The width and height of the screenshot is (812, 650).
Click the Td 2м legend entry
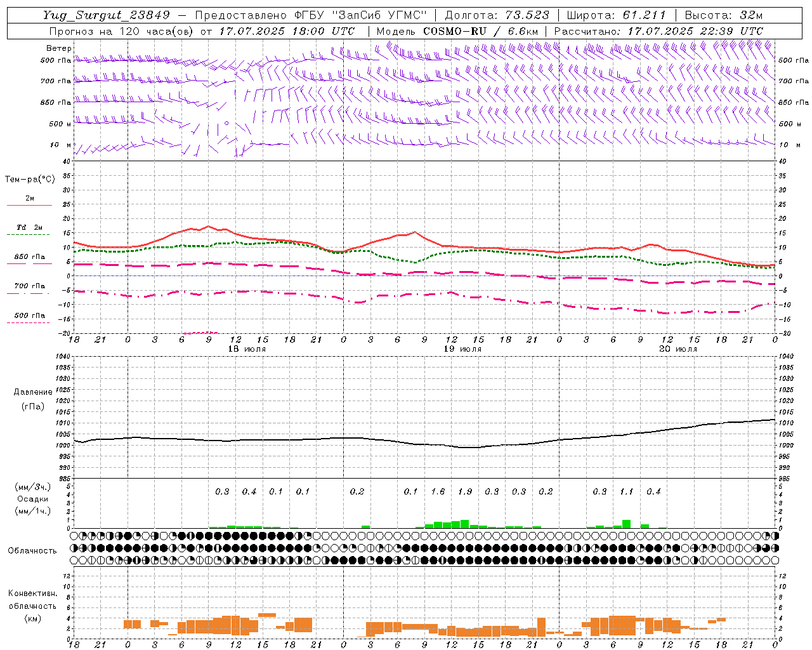[29, 227]
